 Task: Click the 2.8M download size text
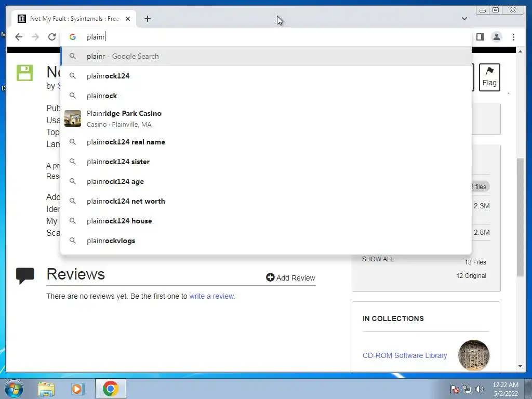[x=482, y=232]
